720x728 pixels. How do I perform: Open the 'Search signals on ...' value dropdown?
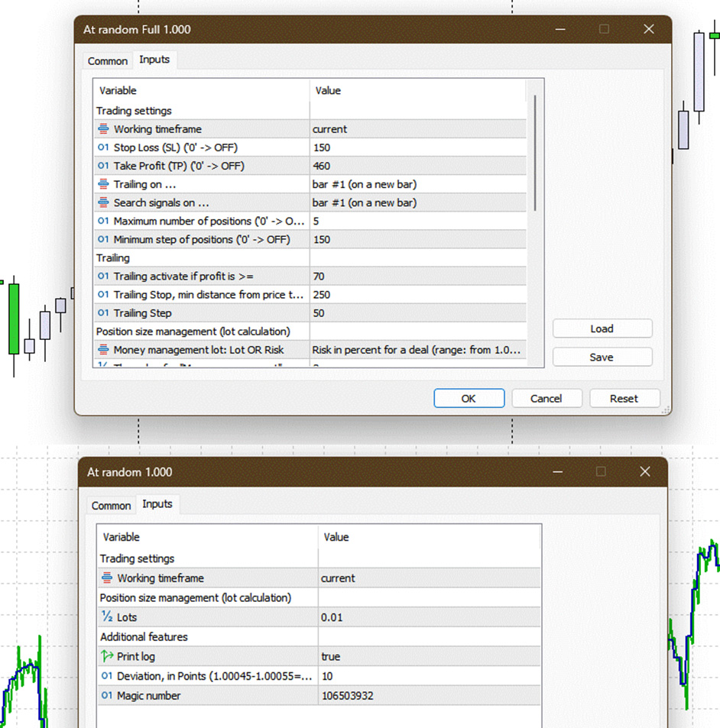pyautogui.click(x=418, y=203)
